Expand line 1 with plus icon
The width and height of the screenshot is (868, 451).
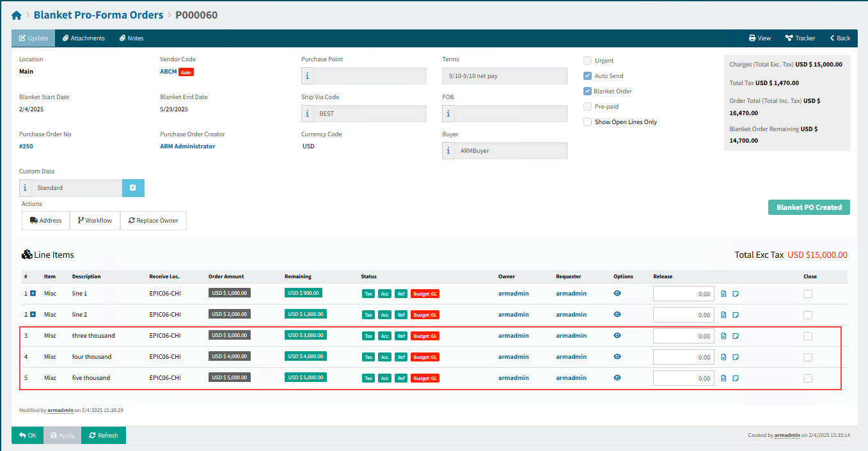(x=33, y=294)
